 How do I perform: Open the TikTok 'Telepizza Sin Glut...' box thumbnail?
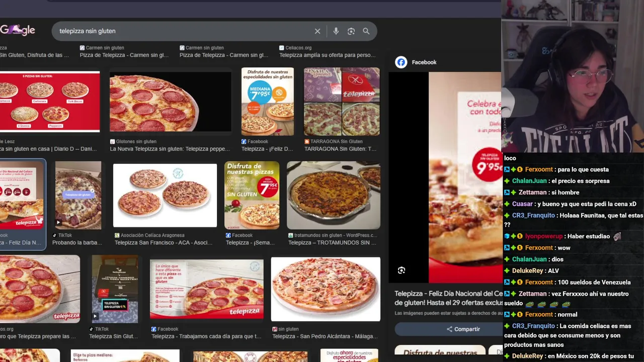[115, 289]
